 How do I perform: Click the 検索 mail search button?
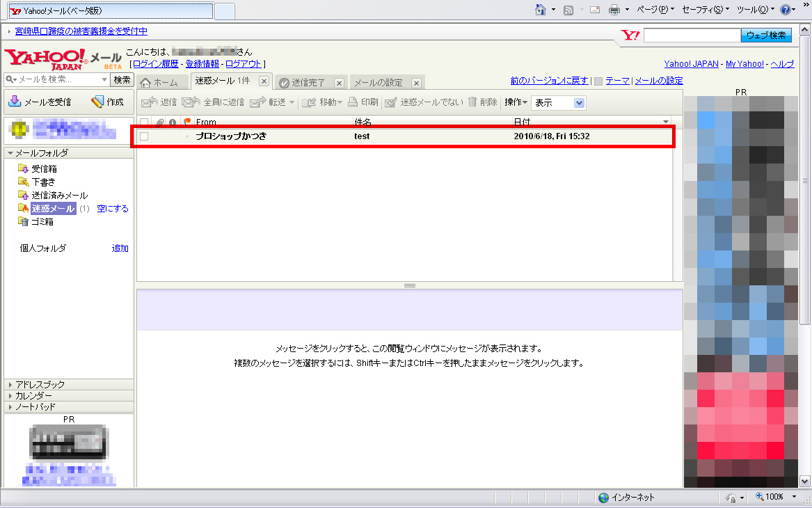pyautogui.click(x=122, y=80)
